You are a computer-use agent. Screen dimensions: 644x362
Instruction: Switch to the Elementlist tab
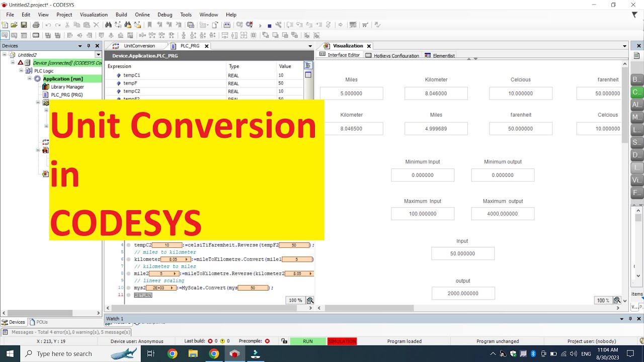pos(440,56)
